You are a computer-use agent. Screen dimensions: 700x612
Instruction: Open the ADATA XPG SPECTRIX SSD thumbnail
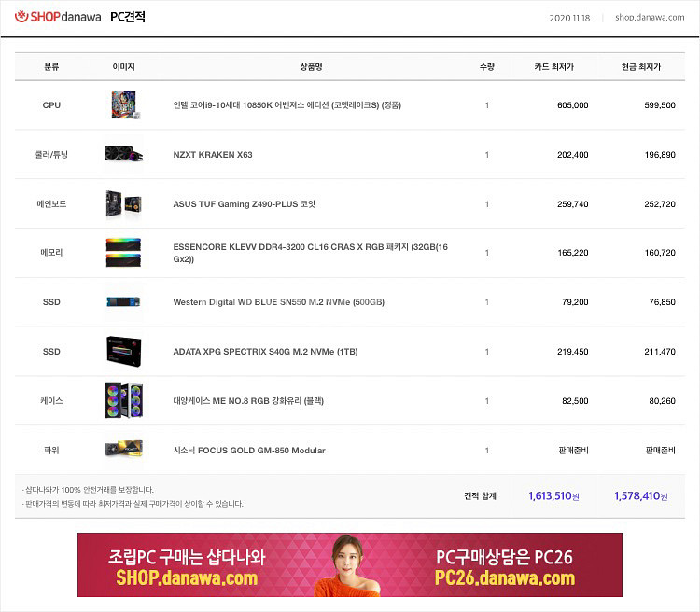pos(123,352)
